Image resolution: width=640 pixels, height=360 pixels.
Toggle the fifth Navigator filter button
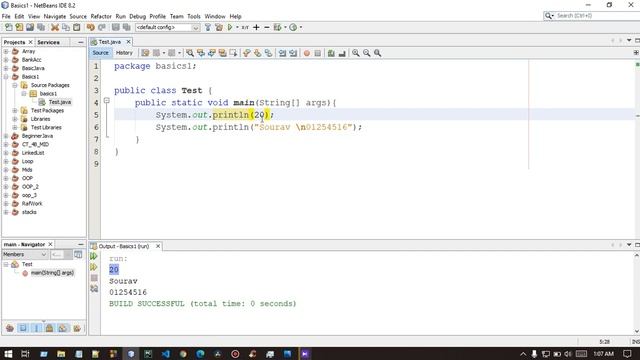point(62,328)
